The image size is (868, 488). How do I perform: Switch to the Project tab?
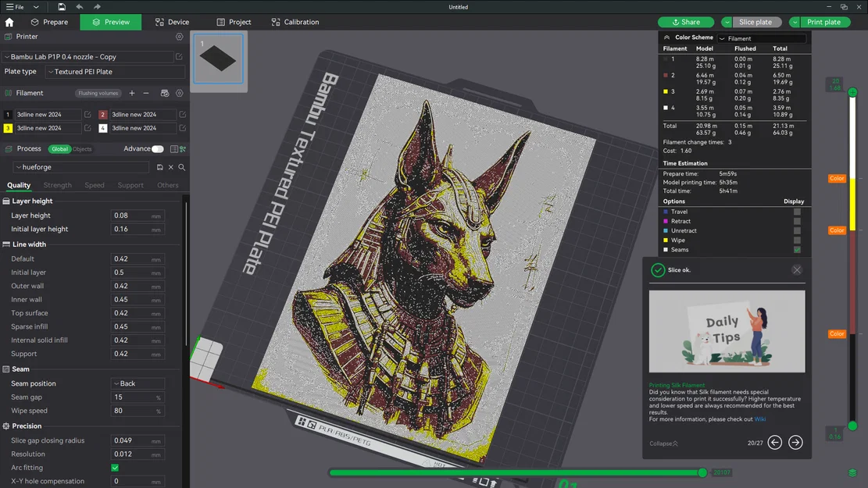click(x=234, y=22)
